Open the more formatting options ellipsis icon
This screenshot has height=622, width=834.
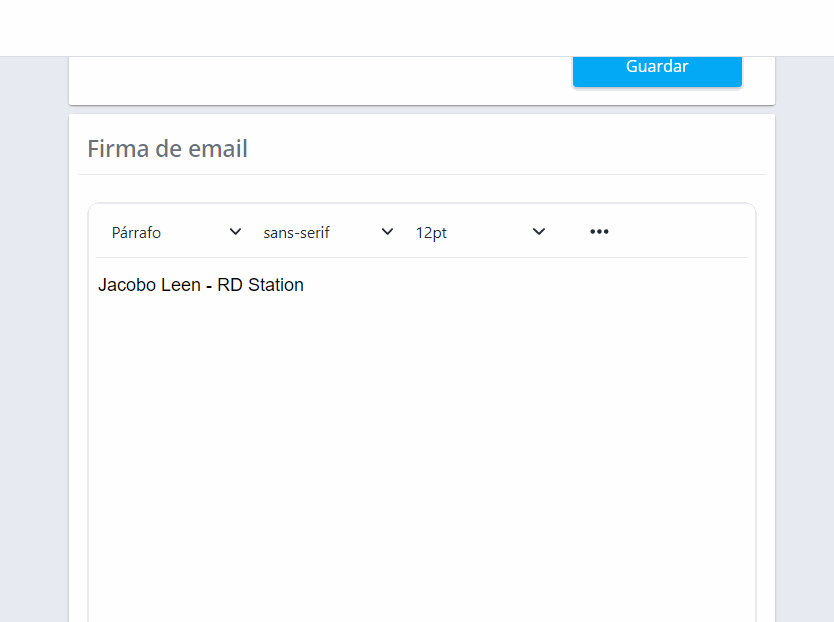pos(599,231)
